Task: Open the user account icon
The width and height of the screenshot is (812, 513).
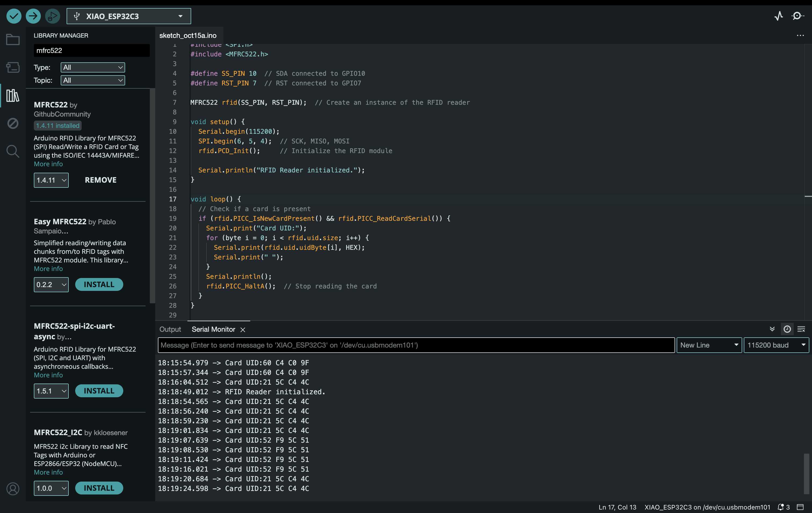Action: point(13,488)
